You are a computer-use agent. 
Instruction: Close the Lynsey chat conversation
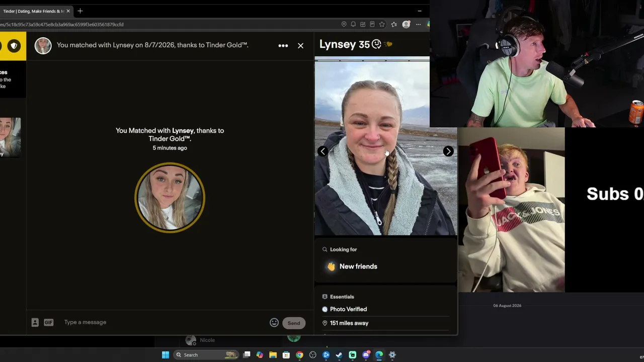click(x=300, y=46)
